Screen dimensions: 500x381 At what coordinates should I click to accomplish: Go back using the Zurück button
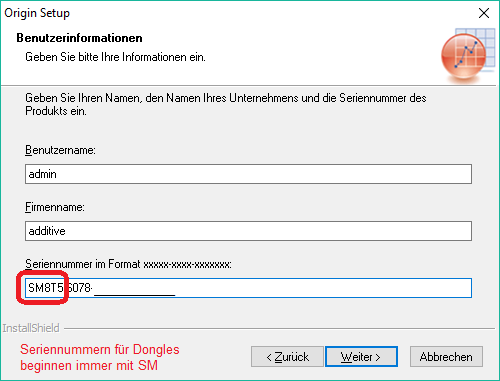tap(287, 357)
